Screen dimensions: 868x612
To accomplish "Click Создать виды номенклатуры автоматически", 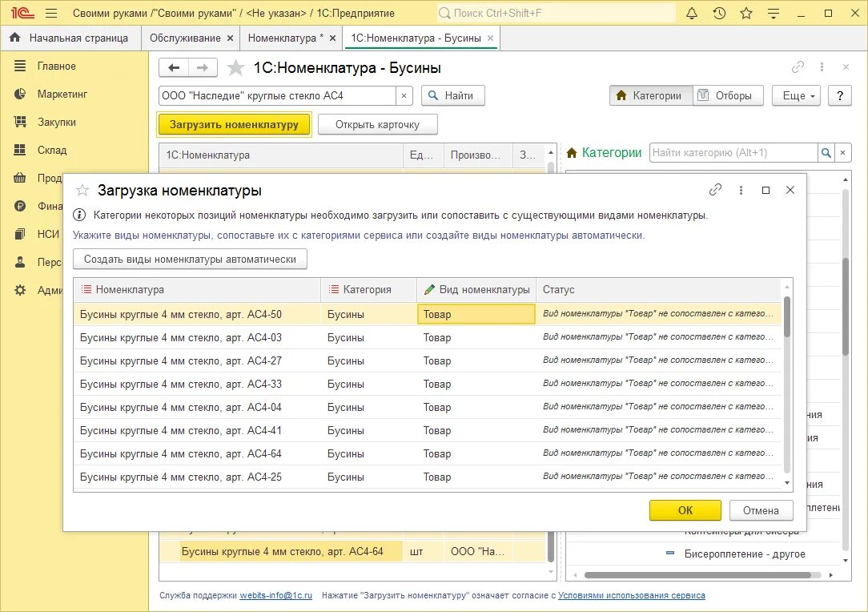I will 190,260.
